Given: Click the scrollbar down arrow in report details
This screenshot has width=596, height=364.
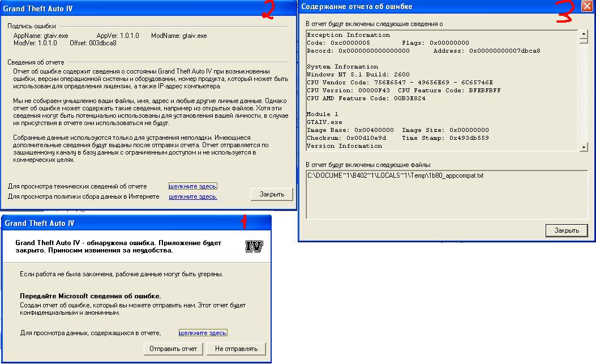Looking at the screenshot, I should click(x=584, y=147).
